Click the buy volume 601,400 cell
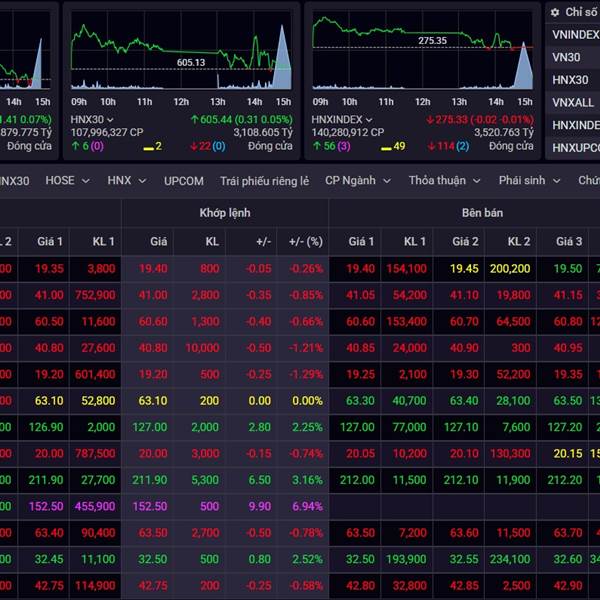This screenshot has width=600, height=600. [x=95, y=374]
